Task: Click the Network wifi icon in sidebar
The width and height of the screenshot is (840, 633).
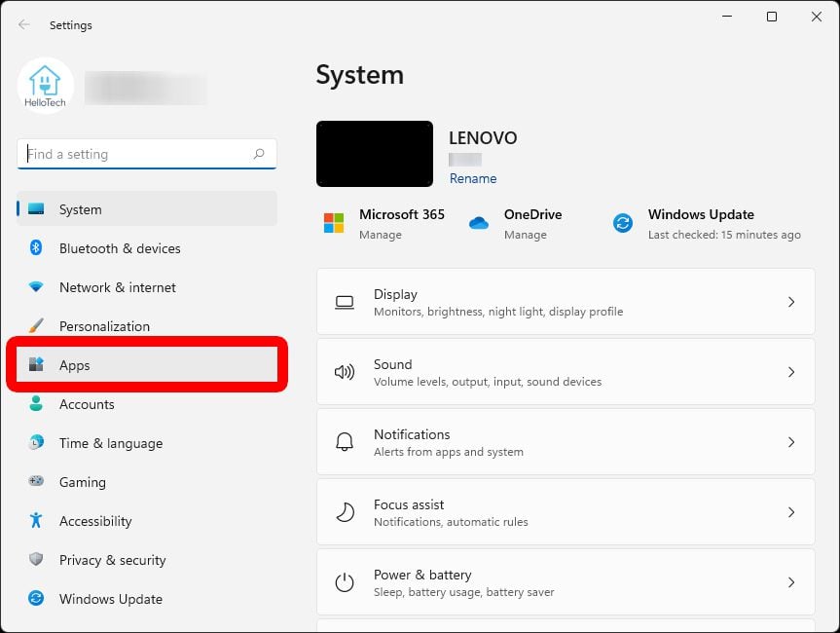Action: [36, 286]
